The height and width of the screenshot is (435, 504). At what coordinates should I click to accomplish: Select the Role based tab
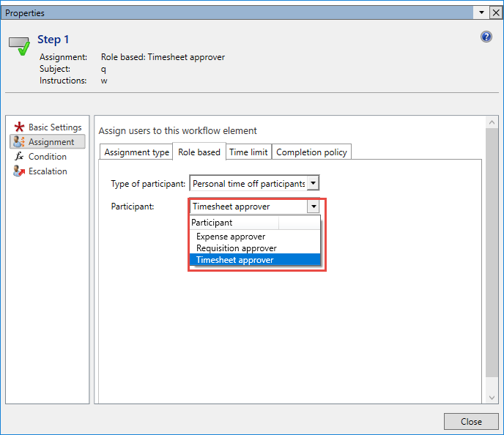(x=199, y=152)
